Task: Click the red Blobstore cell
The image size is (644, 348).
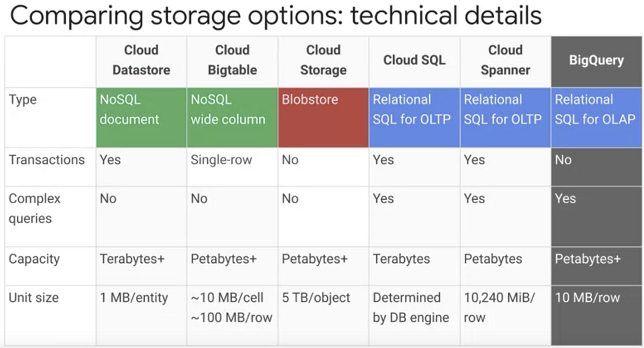Action: [323, 117]
